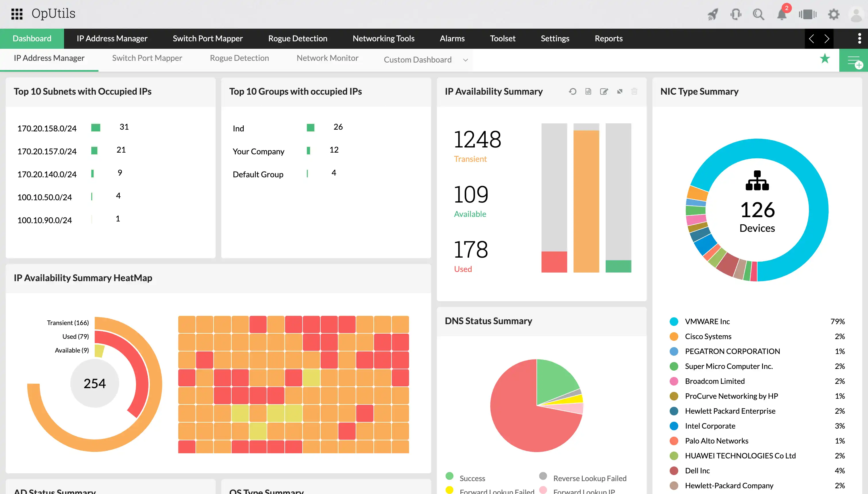Refresh the IP Availability Summary widget
Image resolution: width=868 pixels, height=494 pixels.
[x=573, y=91]
